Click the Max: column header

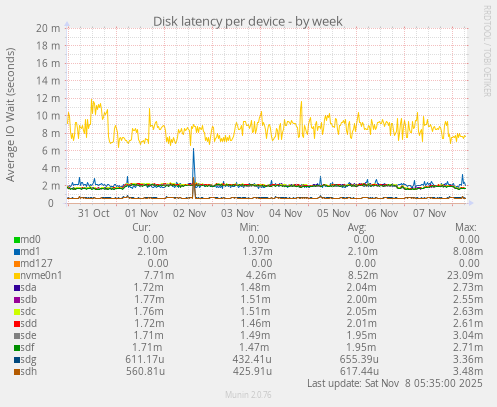[x=466, y=227]
